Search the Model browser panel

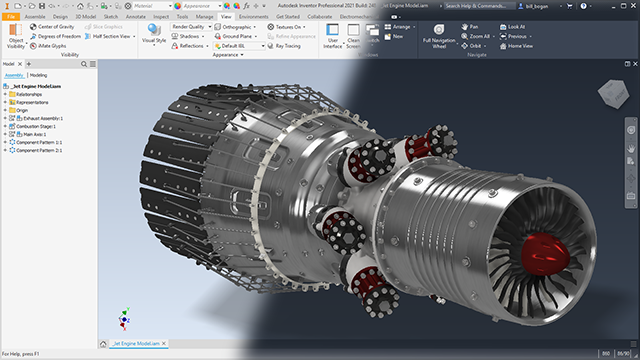[x=84, y=64]
